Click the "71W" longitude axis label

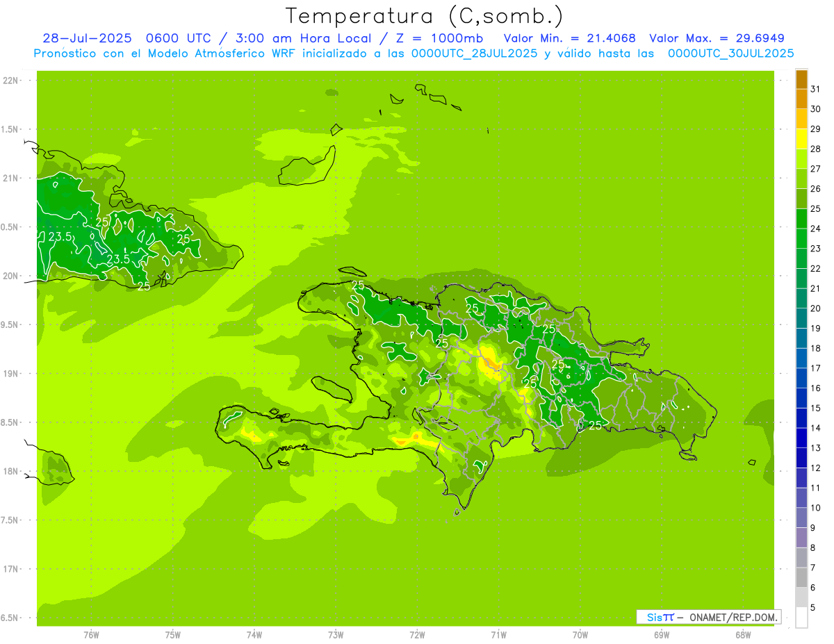tap(498, 635)
